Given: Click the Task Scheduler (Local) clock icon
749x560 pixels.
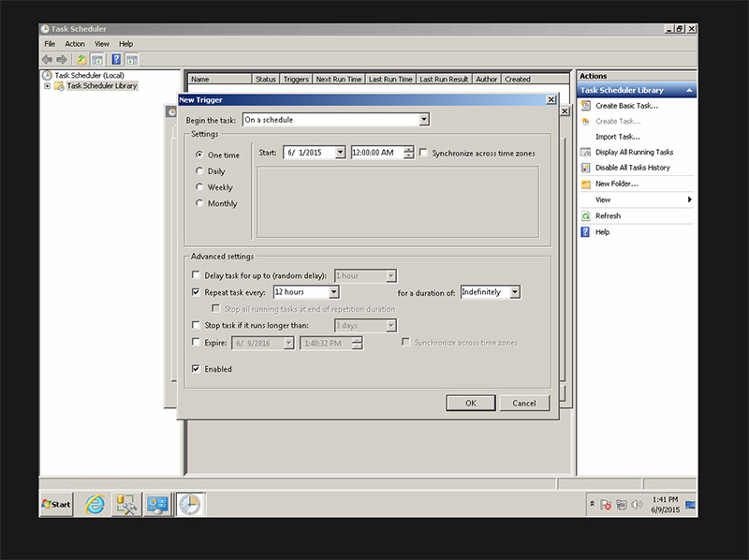Looking at the screenshot, I should point(47,75).
